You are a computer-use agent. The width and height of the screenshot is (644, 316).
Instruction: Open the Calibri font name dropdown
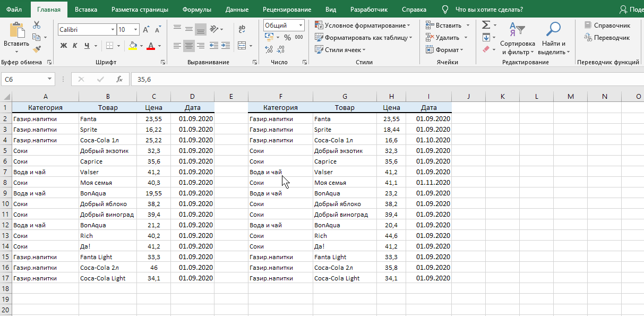(x=113, y=30)
